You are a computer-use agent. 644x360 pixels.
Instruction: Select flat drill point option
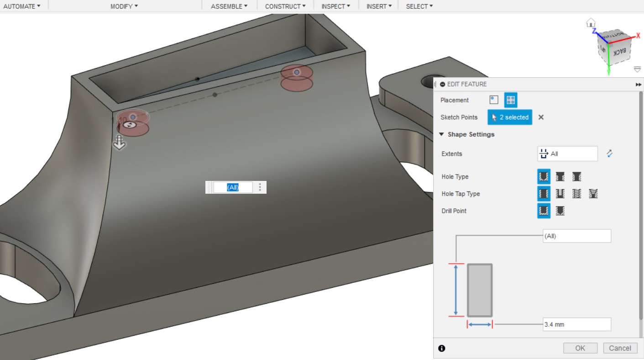tap(544, 211)
